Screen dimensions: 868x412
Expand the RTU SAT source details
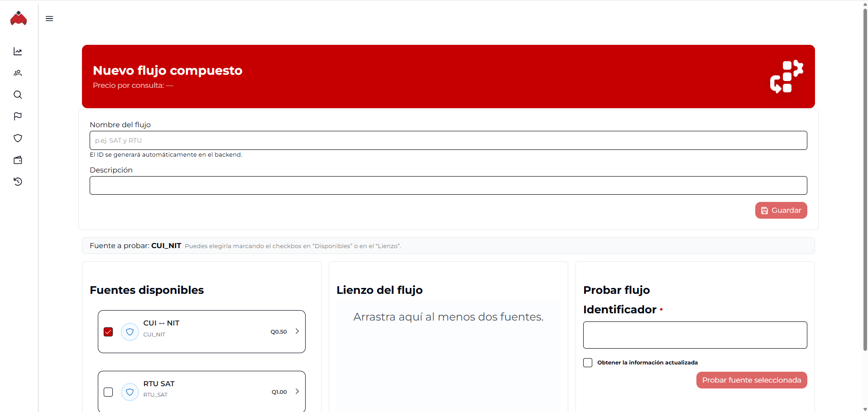pos(297,392)
